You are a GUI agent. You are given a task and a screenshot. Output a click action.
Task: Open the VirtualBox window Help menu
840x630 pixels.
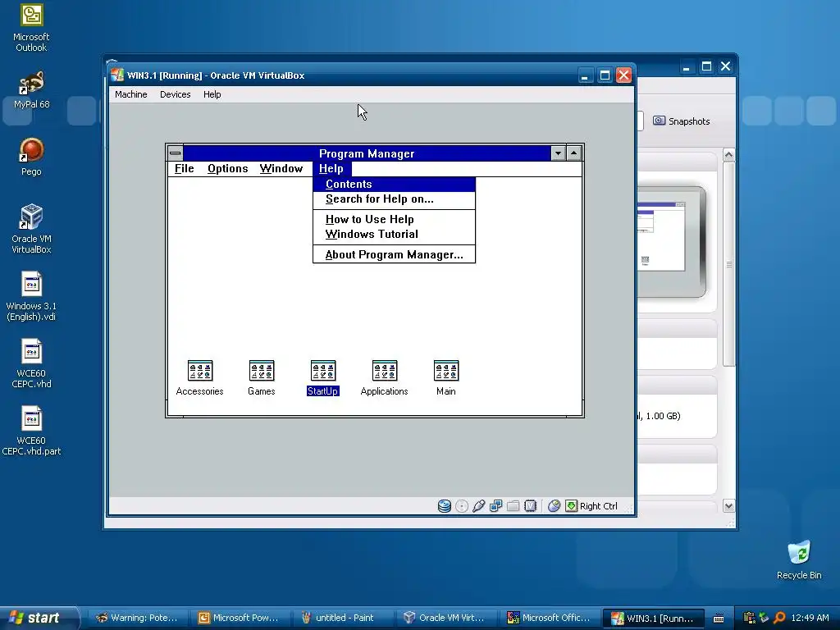coord(212,94)
